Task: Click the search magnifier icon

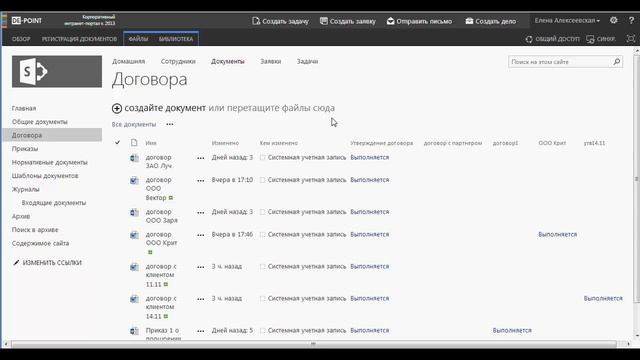Action: click(617, 62)
